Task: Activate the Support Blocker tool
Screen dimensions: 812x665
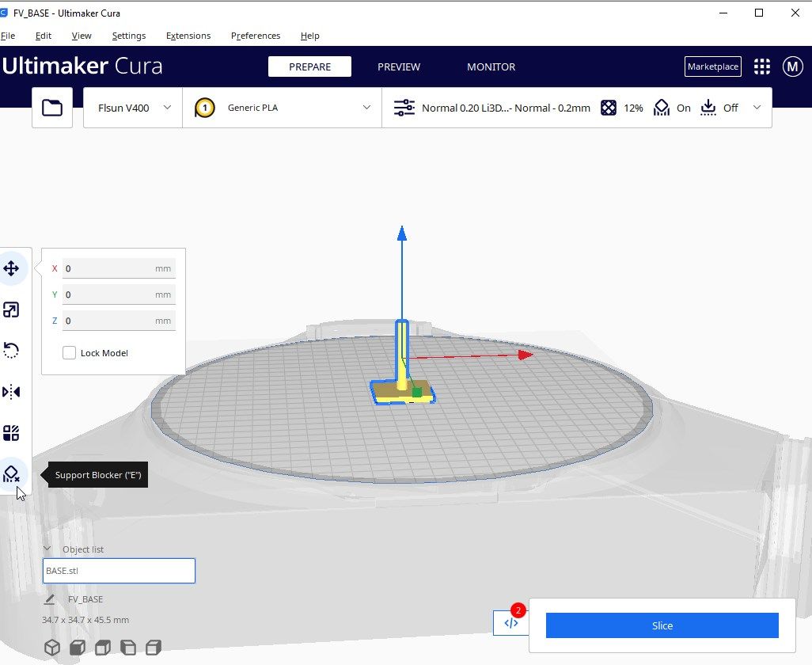Action: click(11, 474)
